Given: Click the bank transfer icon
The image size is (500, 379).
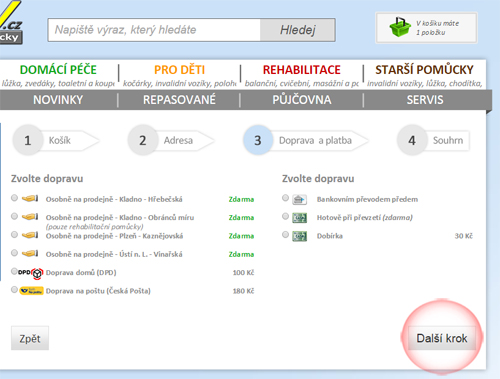Looking at the screenshot, I should tap(299, 199).
